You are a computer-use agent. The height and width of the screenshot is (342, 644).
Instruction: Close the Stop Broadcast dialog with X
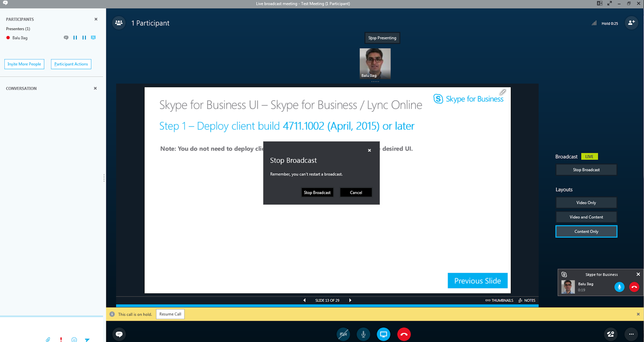369,150
